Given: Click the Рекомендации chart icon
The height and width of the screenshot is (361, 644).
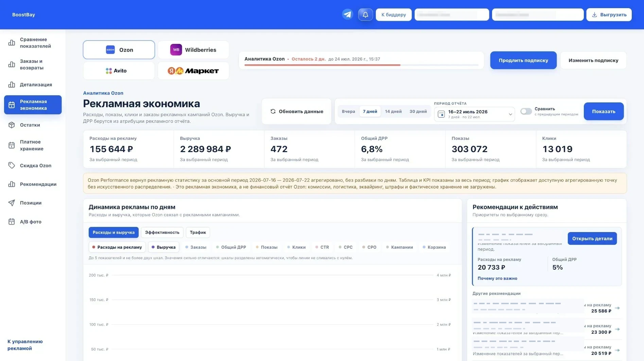Looking at the screenshot, I should [12, 184].
